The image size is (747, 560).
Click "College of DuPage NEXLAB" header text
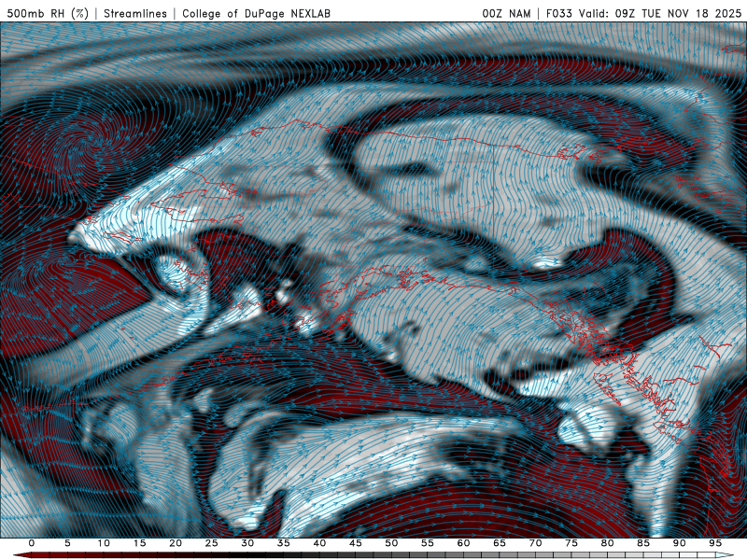tap(256, 13)
